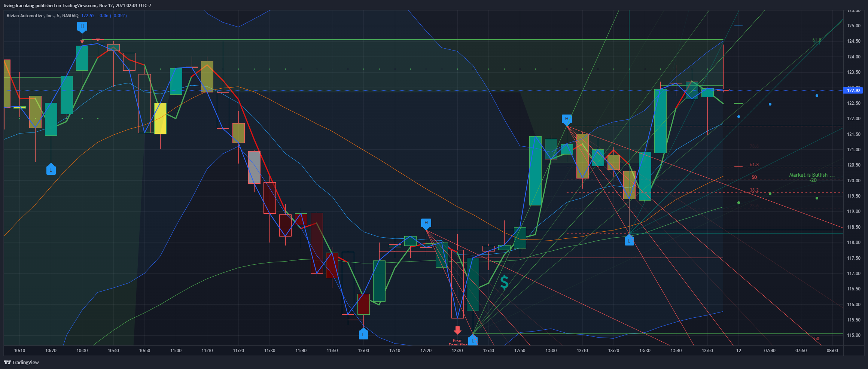The image size is (868, 369).
Task: Click 123.50 on the price axis
Action: (853, 72)
